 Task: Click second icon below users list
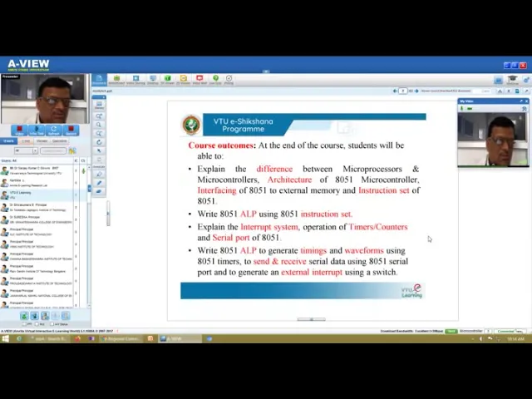click(x=35, y=316)
